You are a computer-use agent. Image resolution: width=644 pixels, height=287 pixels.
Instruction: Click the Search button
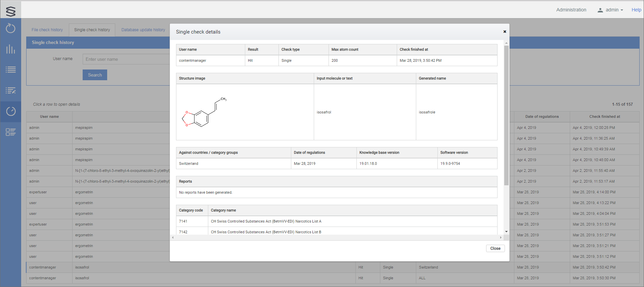pos(95,75)
